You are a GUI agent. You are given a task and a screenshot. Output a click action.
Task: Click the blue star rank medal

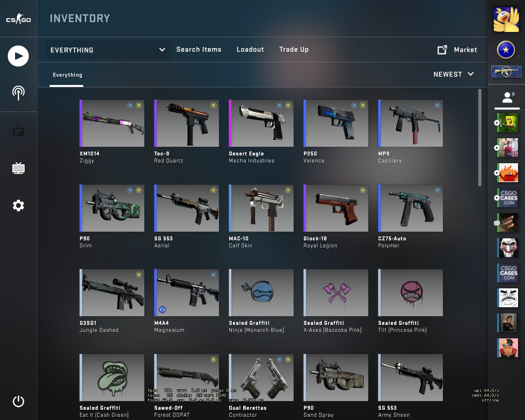[506, 50]
